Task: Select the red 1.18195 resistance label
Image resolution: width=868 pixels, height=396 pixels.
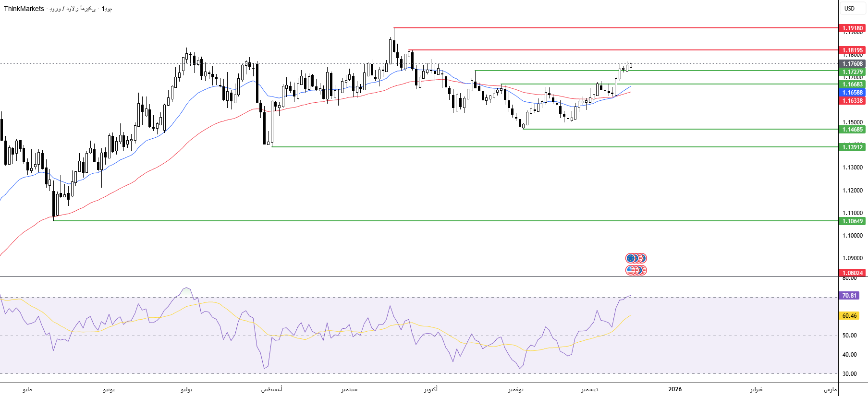Action: [852, 50]
